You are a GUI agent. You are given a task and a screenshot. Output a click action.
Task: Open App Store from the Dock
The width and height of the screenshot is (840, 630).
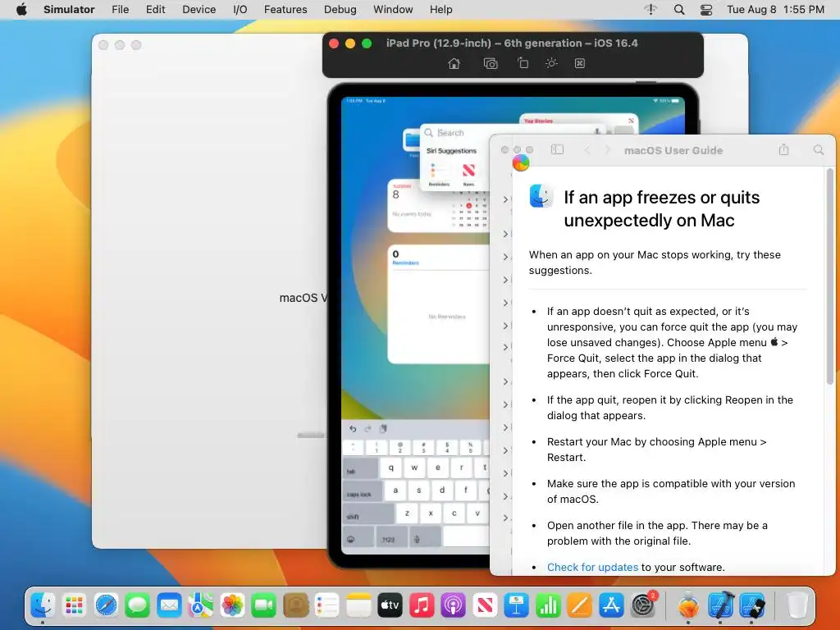(x=611, y=606)
